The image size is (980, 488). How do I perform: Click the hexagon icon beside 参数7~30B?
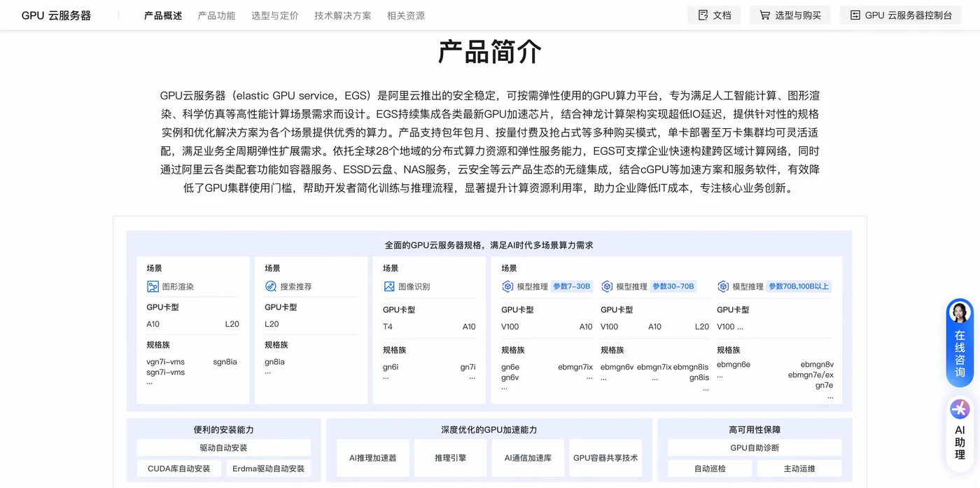[x=507, y=286]
